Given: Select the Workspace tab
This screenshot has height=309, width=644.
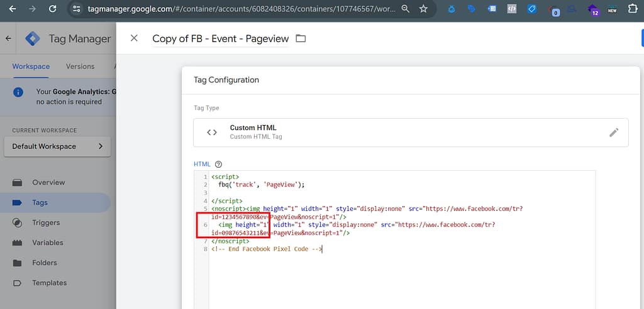Looking at the screenshot, I should (31, 67).
